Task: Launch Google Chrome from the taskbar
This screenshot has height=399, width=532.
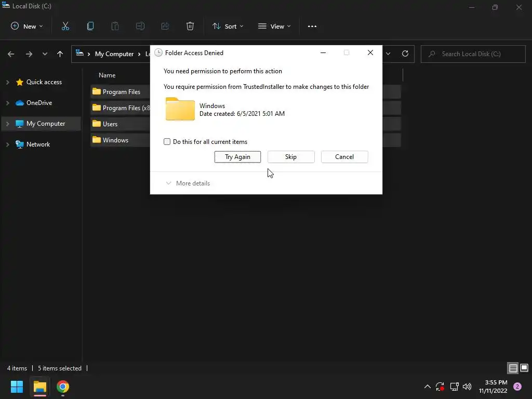Action: point(63,387)
